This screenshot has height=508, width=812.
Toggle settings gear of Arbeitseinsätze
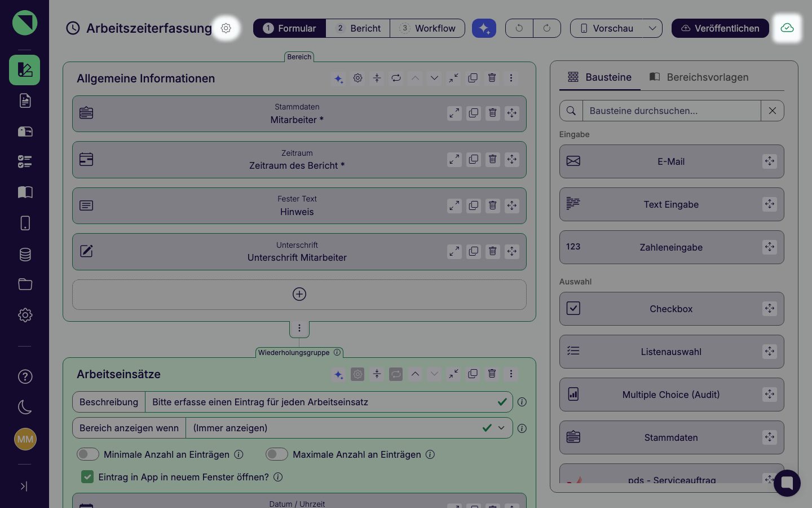pos(358,374)
